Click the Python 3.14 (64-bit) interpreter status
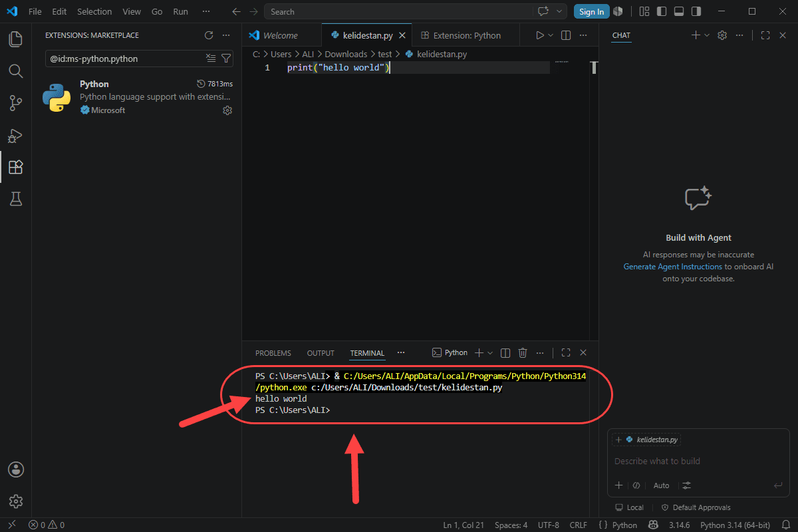Viewport: 798px width, 532px height. tap(735, 525)
